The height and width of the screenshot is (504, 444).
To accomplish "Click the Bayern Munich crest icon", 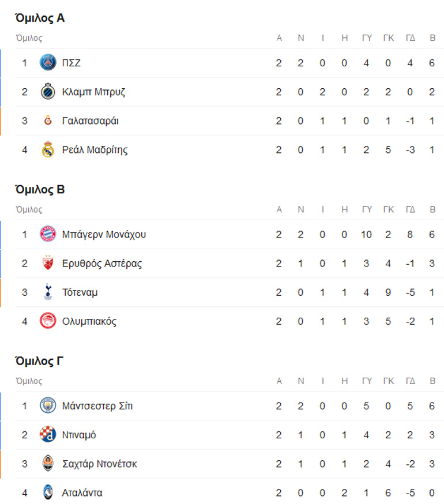I will [x=48, y=234].
